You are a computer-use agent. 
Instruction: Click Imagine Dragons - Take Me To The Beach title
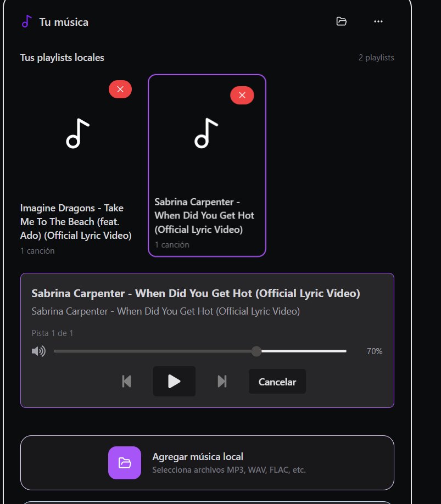pyautogui.click(x=76, y=222)
